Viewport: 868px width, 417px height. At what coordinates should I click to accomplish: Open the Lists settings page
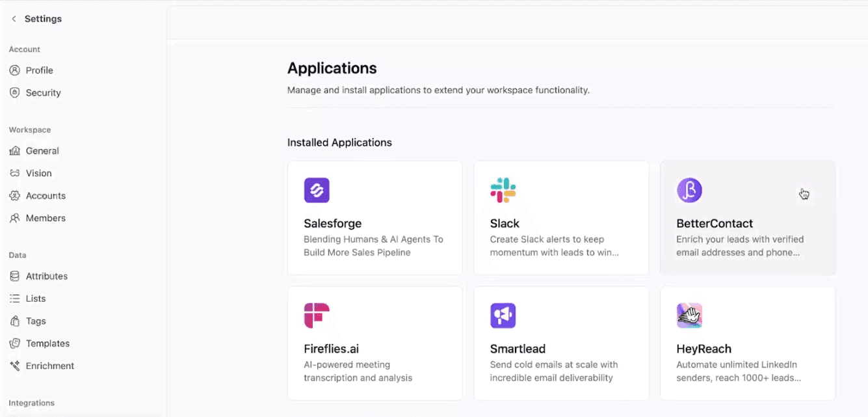point(36,298)
